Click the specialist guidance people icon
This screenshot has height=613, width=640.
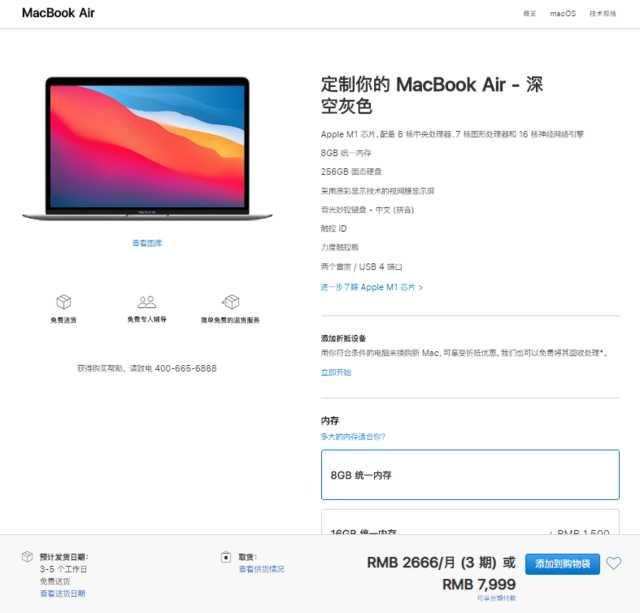click(x=147, y=302)
